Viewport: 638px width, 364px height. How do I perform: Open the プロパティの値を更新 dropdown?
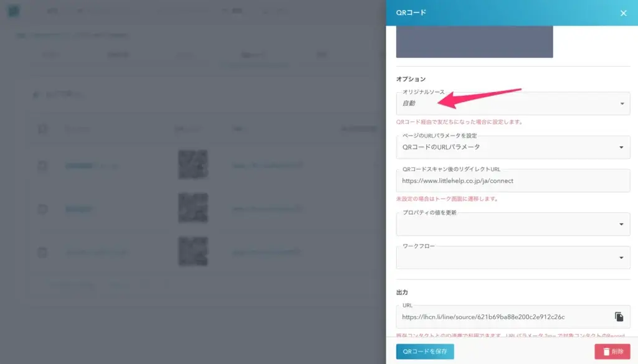pos(512,225)
